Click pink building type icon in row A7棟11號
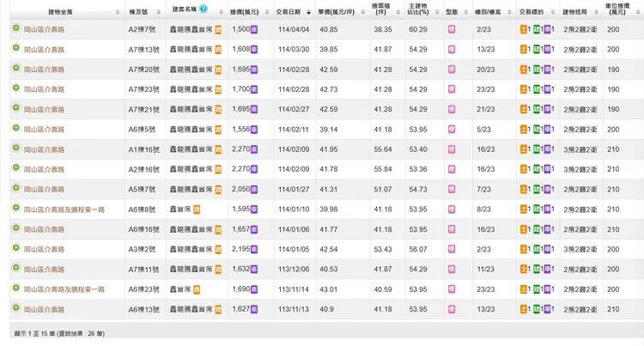The image size is (644, 346). point(452,270)
